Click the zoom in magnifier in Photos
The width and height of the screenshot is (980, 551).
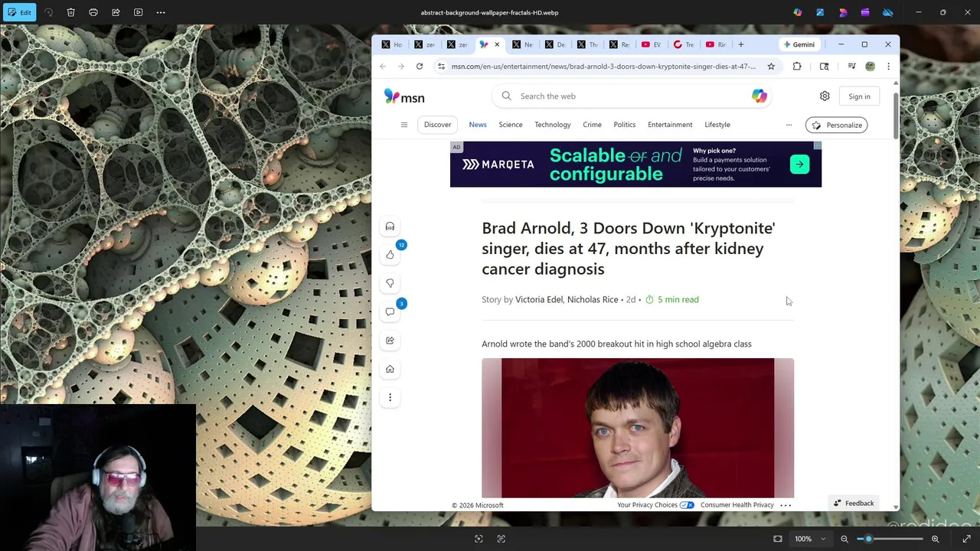tap(935, 539)
